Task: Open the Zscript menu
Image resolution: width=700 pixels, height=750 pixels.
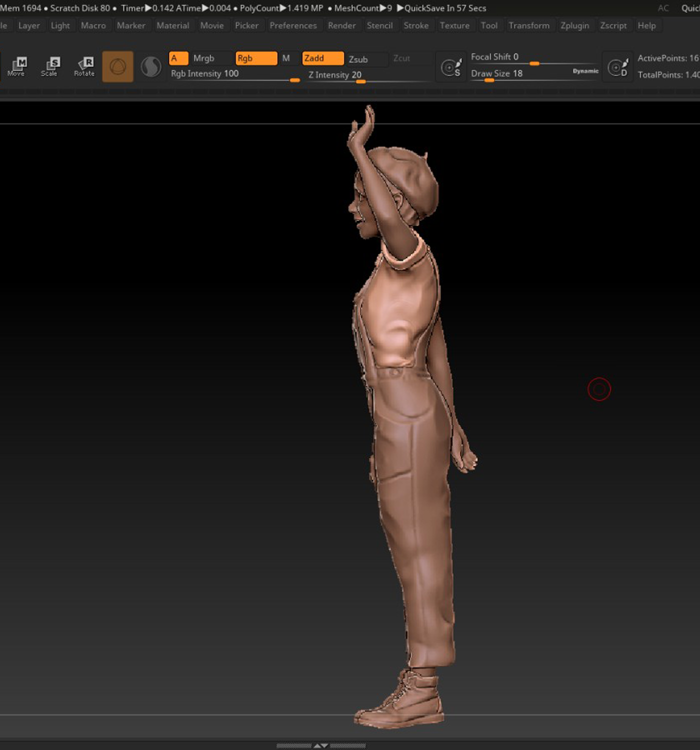Action: pos(613,25)
